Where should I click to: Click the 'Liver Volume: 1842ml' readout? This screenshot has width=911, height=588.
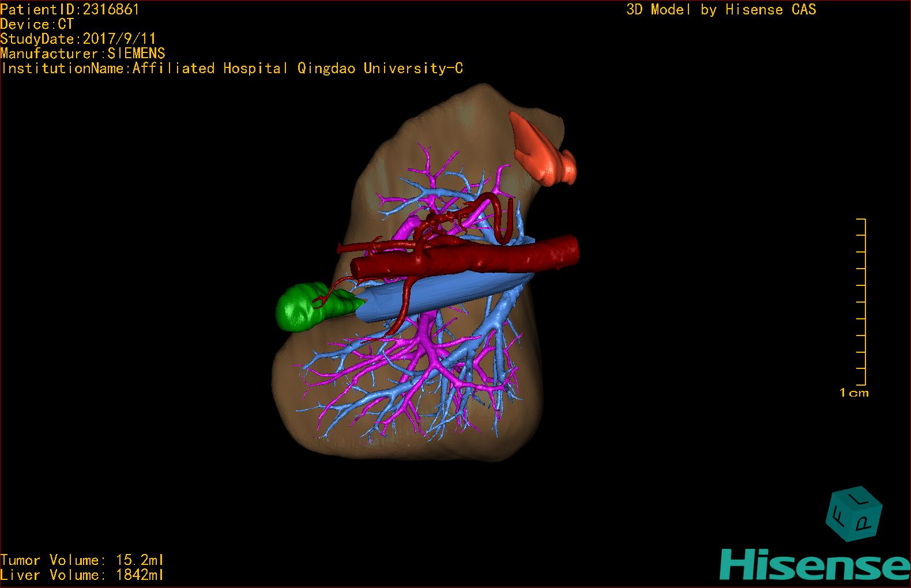click(x=82, y=575)
